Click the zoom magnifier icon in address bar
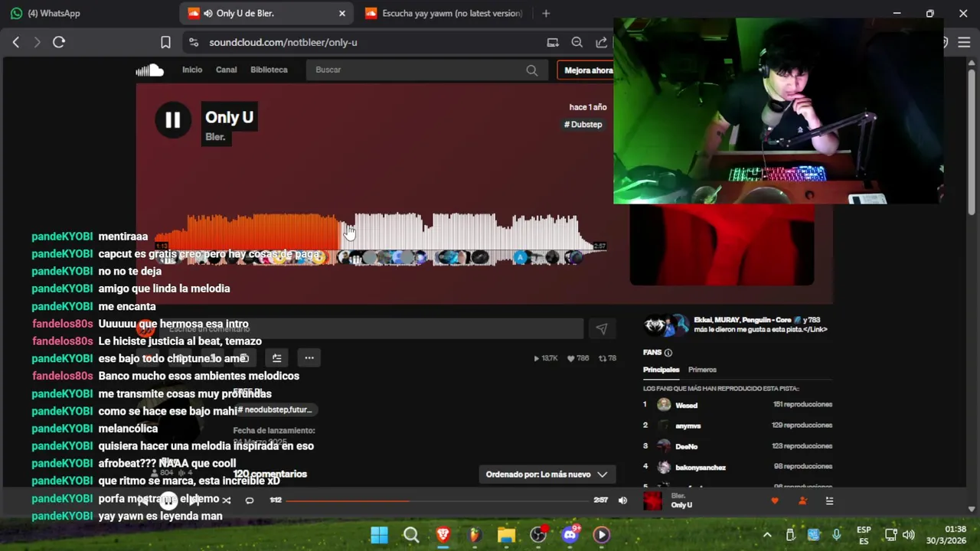Screen dimensions: 980x551 coord(577,42)
